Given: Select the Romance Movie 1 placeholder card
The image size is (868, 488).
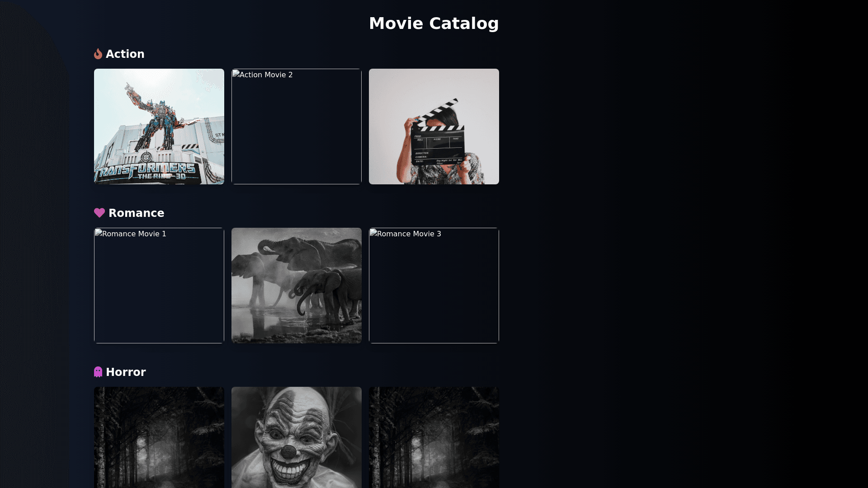Looking at the screenshot, I should point(159,286).
